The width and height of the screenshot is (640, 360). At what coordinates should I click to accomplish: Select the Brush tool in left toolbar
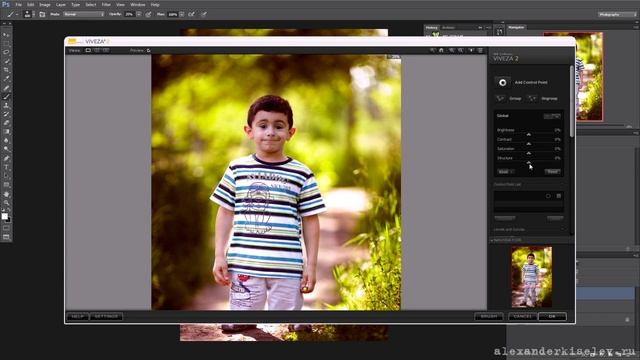tap(6, 97)
